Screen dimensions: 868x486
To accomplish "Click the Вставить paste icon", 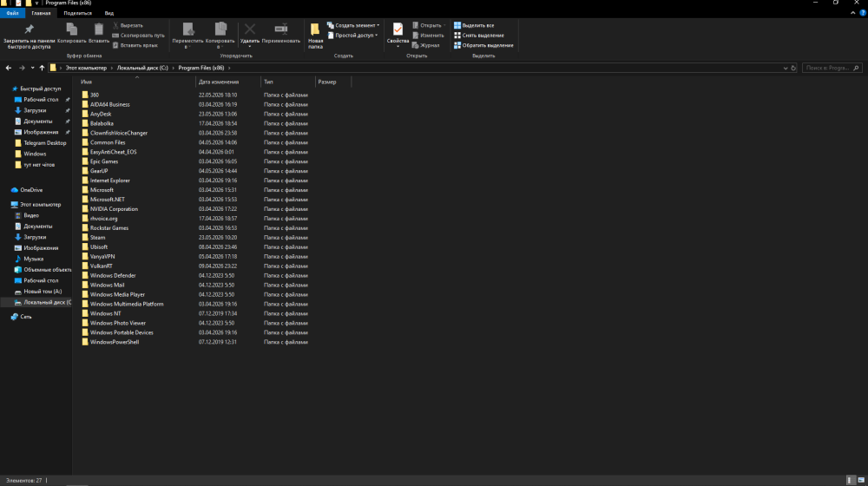I will pyautogui.click(x=99, y=29).
